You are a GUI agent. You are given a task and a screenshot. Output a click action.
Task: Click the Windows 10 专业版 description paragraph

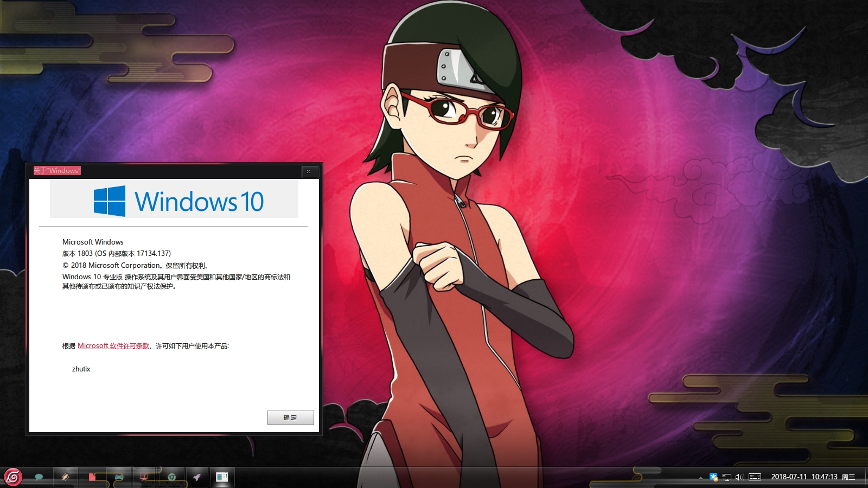click(176, 281)
